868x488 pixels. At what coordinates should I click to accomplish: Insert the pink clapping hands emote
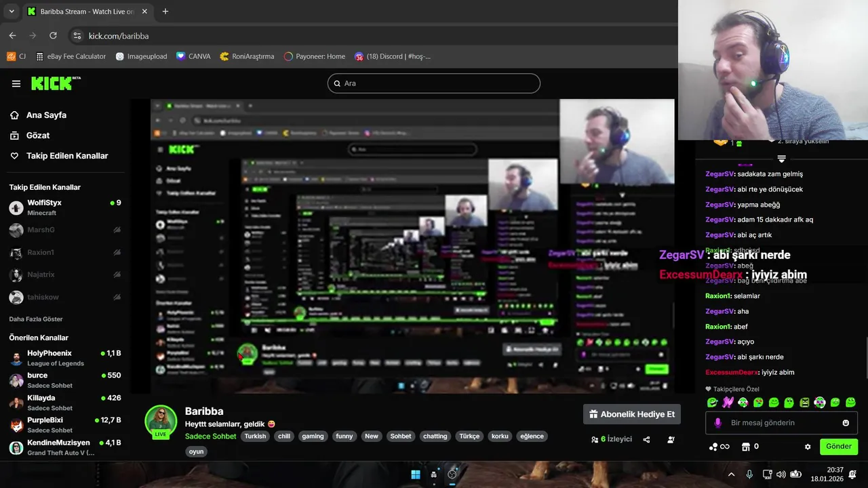728,403
